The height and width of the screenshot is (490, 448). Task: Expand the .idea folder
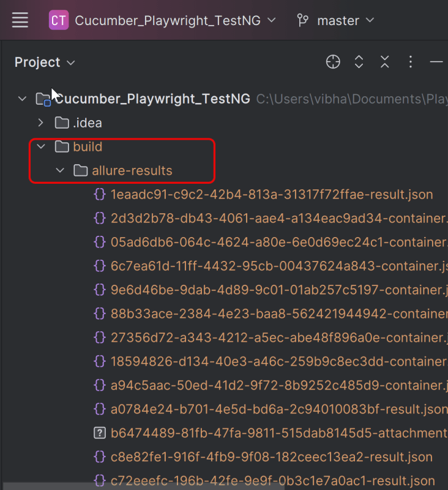(41, 123)
